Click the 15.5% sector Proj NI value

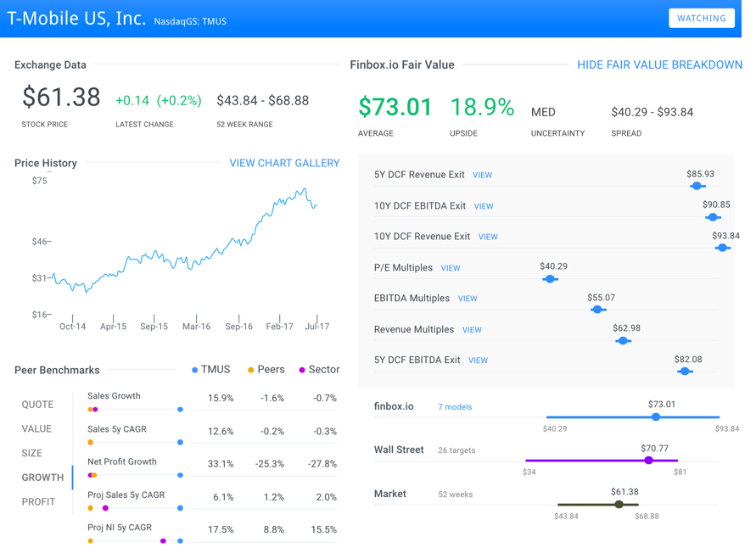click(x=324, y=529)
